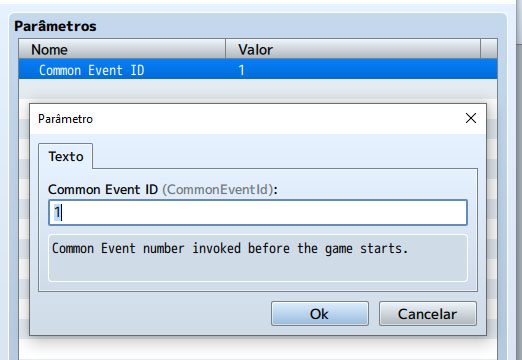
Task: Click the Parâmetros section heading
Action: (55, 26)
